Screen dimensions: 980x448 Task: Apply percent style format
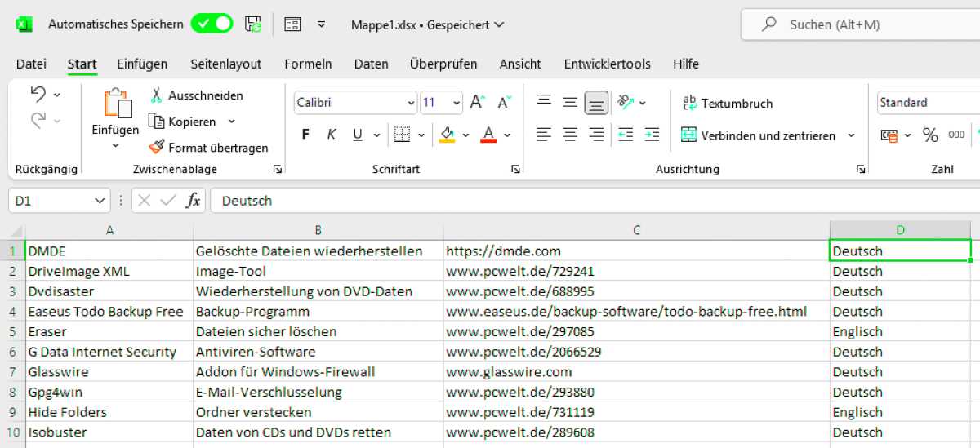930,135
